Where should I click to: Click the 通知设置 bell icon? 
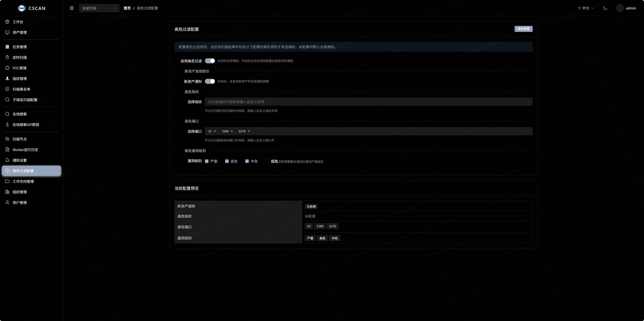7,160
